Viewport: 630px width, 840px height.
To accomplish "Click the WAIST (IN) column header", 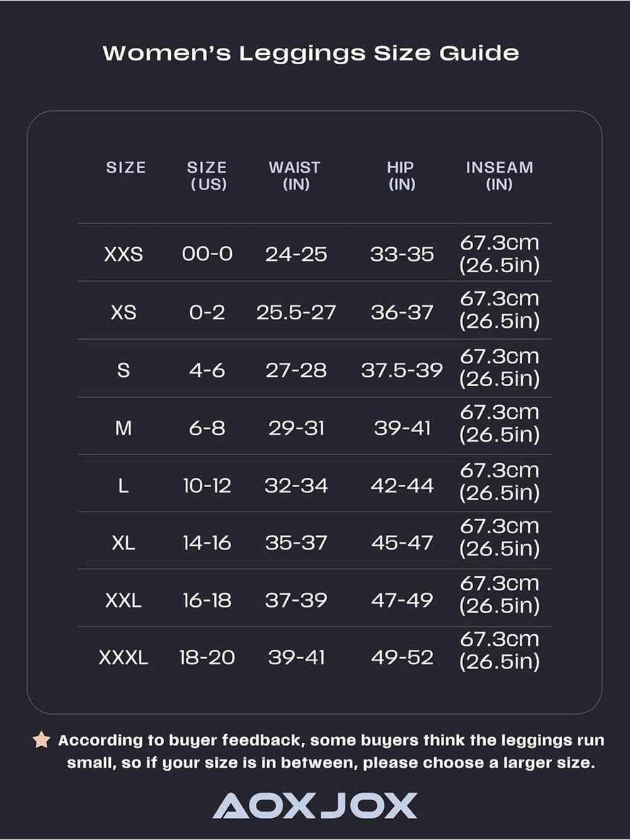I will coord(295,176).
